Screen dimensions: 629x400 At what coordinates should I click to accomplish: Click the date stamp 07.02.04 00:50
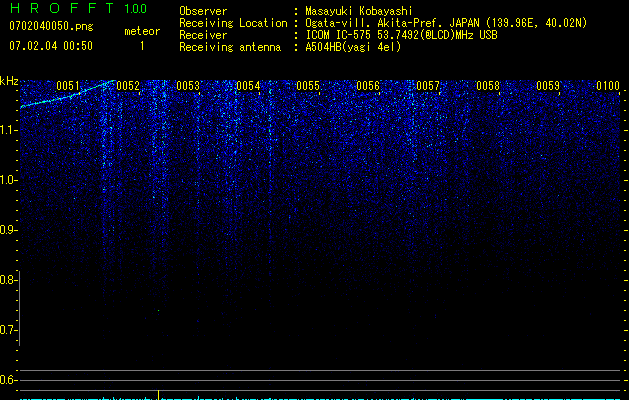point(51,46)
